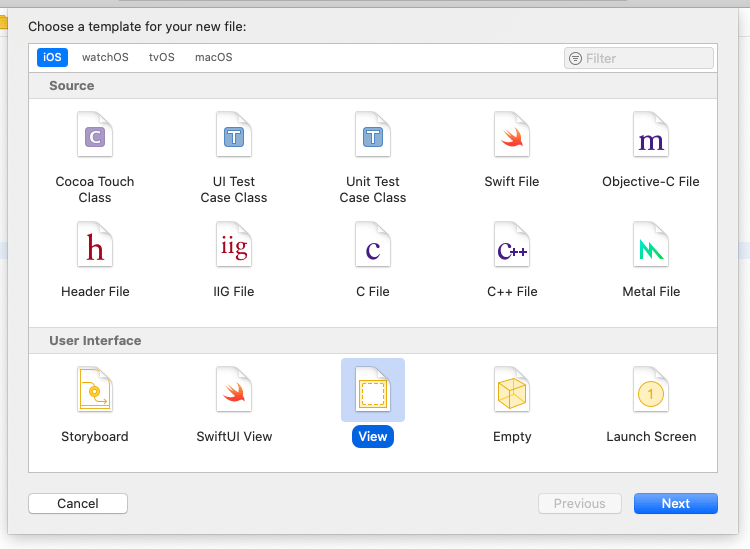The width and height of the screenshot is (750, 549).
Task: Pick the Unit Test Case Class icon
Action: coord(373,135)
